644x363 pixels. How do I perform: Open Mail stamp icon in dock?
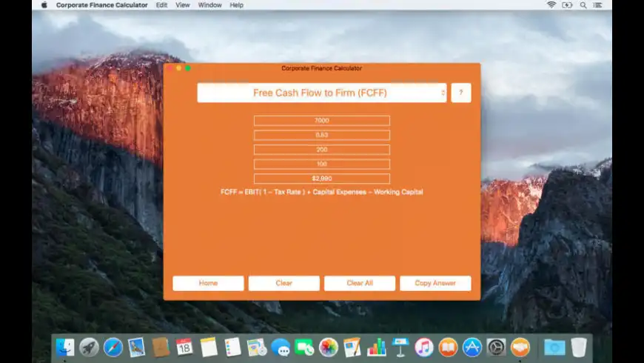pyautogui.click(x=136, y=347)
